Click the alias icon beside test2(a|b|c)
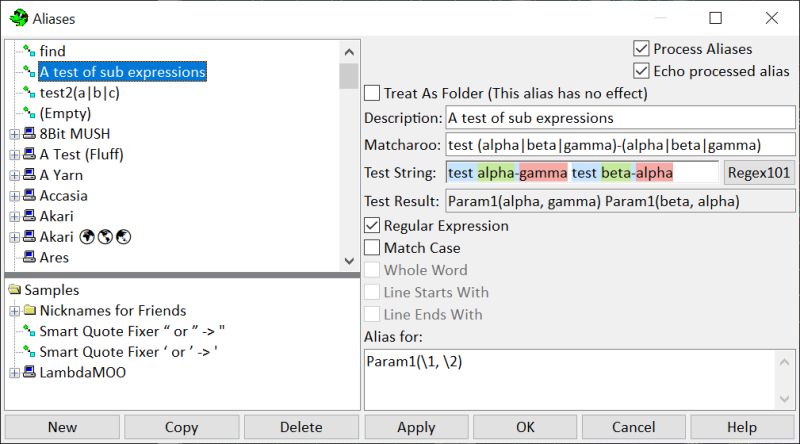Screen dimensions: 800x444 29,92
